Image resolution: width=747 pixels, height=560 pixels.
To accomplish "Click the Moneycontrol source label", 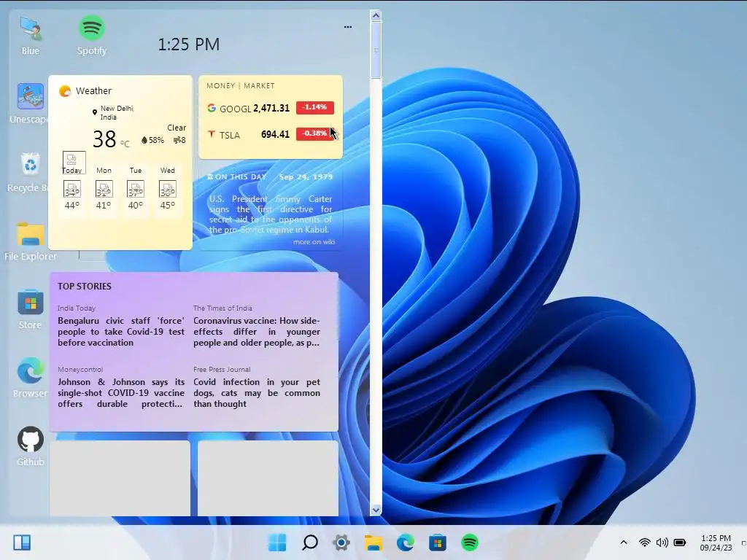I will [x=80, y=369].
